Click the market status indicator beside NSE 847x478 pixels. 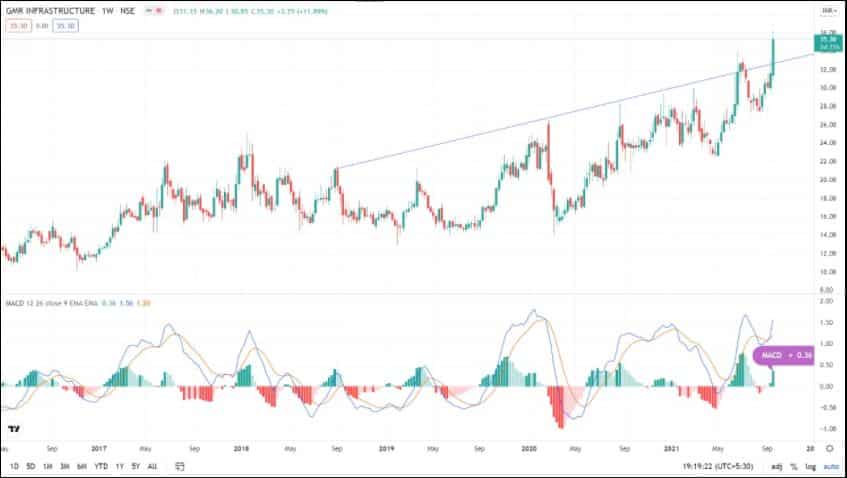[154, 11]
